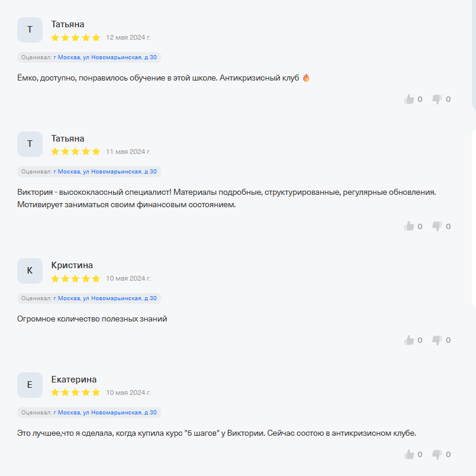Open address link in Kristina's review
The width and height of the screenshot is (476, 476).
click(x=105, y=298)
